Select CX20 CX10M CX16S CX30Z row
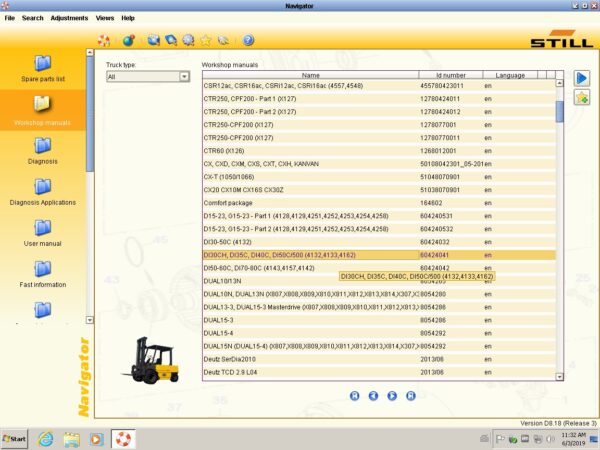 pos(379,190)
